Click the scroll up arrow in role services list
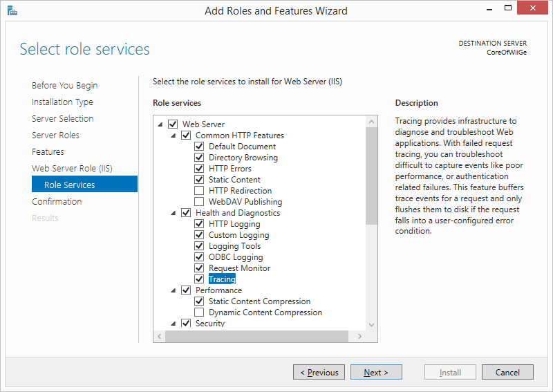This screenshot has width=553, height=392. click(371, 122)
